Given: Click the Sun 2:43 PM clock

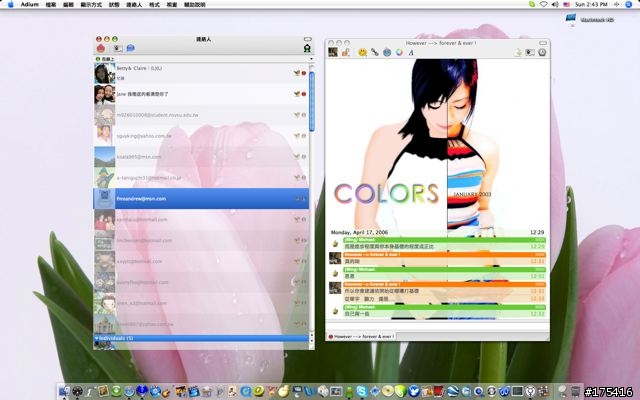Looking at the screenshot, I should pos(591,4).
